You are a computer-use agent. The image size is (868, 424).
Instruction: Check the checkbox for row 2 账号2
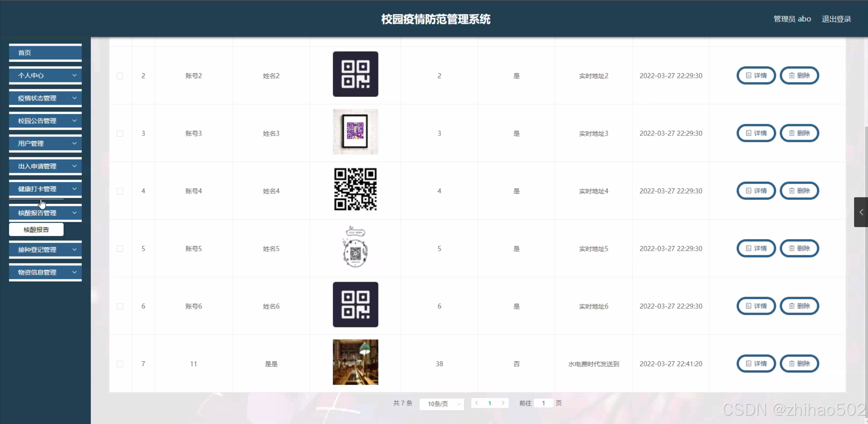[120, 76]
